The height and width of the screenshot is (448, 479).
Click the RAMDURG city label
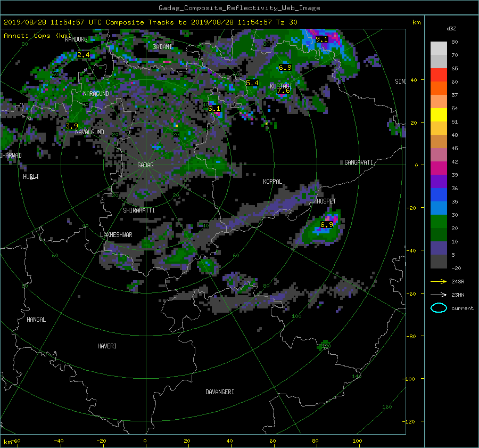[76, 39]
